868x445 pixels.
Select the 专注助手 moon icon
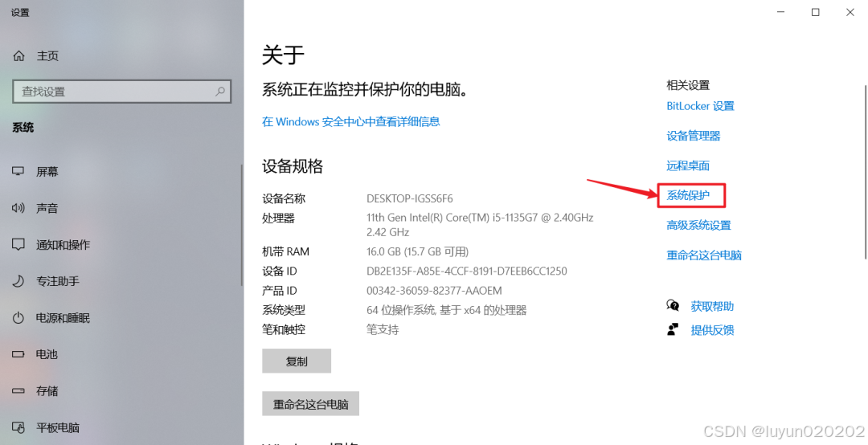point(18,281)
